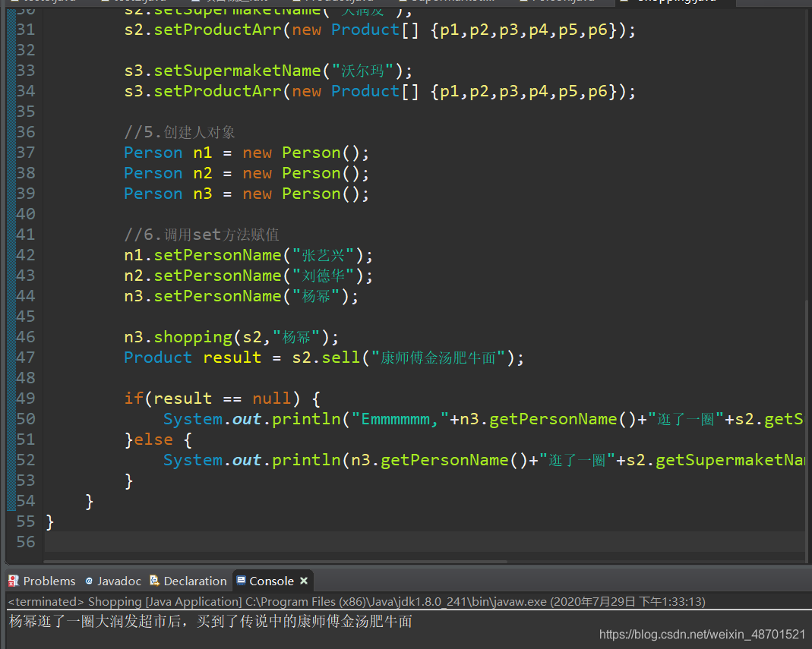Screen dimensions: 812x649
Task: Click the editor's horizontal scrollbar
Action: point(276,561)
